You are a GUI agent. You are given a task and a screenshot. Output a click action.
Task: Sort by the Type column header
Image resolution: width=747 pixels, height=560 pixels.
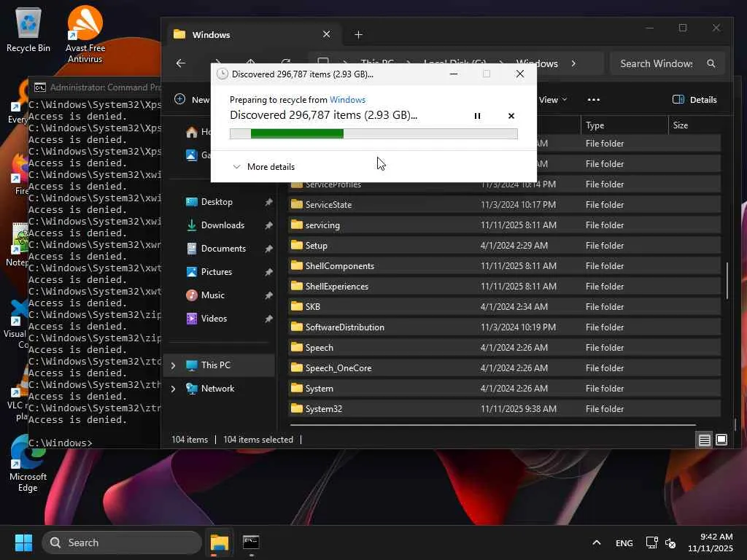point(624,125)
